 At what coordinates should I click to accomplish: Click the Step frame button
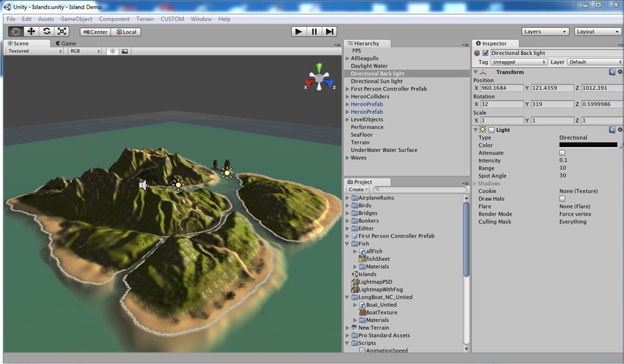[x=330, y=32]
